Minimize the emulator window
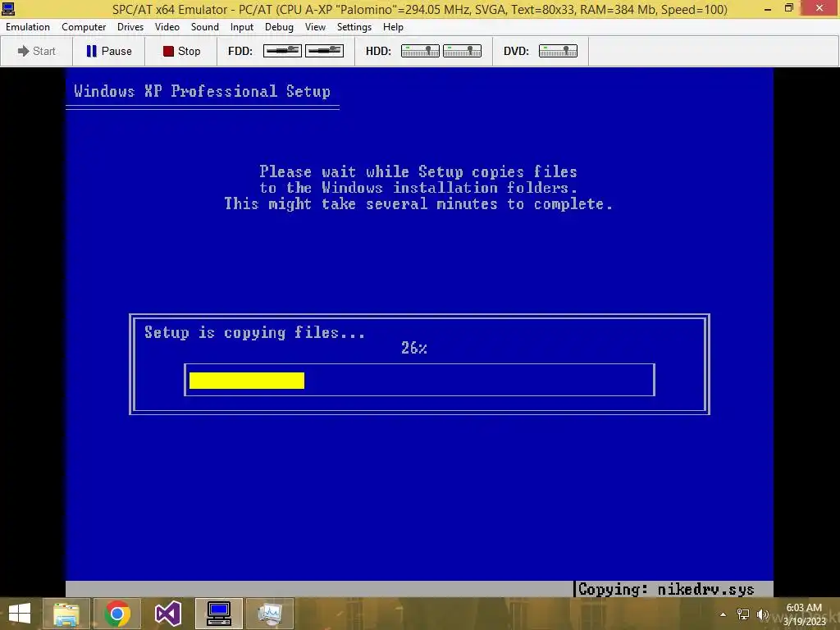Viewport: 840px width, 630px height. [x=768, y=8]
